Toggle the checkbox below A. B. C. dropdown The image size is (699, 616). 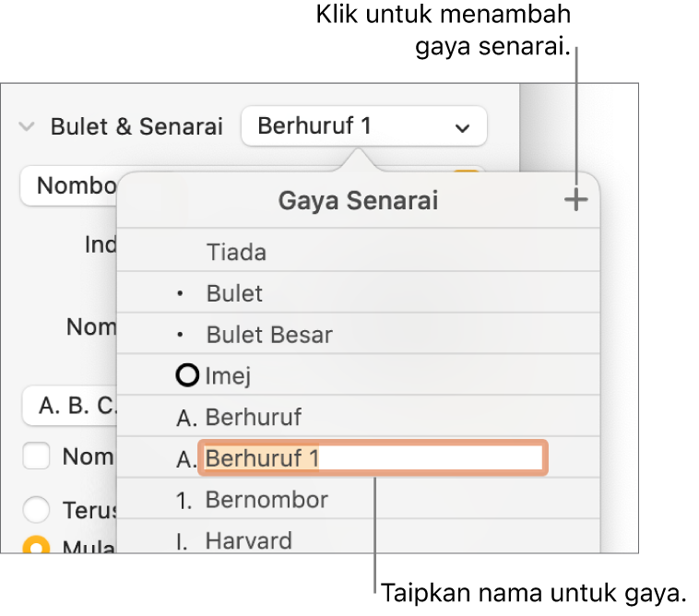[x=36, y=456]
